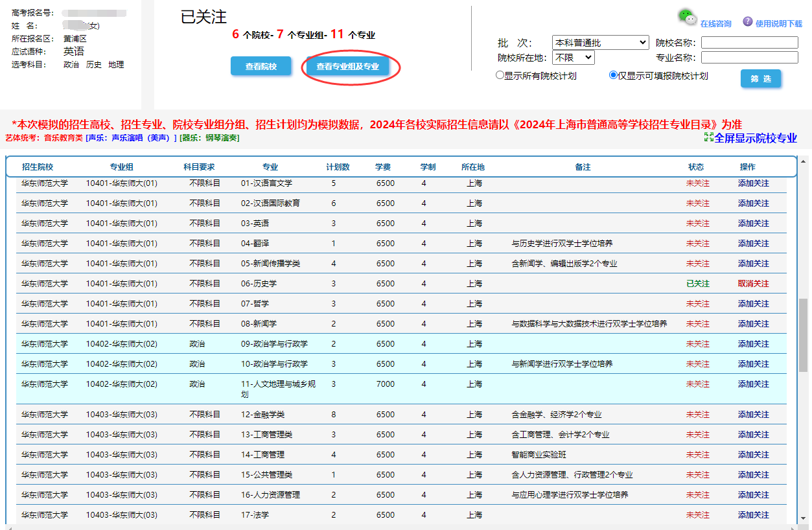Click the 已关注 status of 06-历史学

click(698, 284)
